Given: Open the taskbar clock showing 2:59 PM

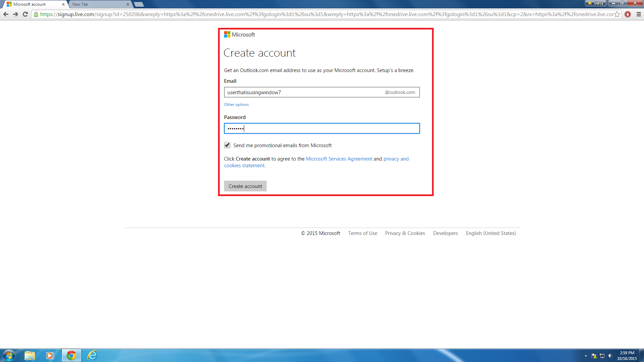Looking at the screenshot, I should point(627,356).
